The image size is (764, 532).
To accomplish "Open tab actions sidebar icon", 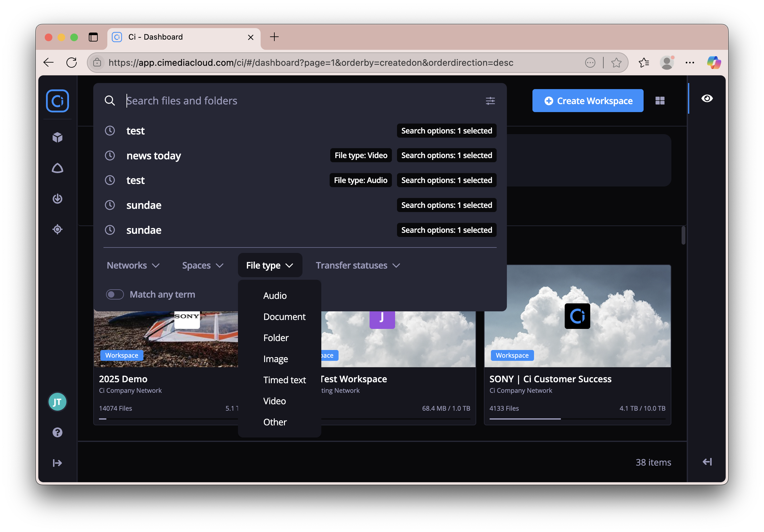I will tap(93, 37).
